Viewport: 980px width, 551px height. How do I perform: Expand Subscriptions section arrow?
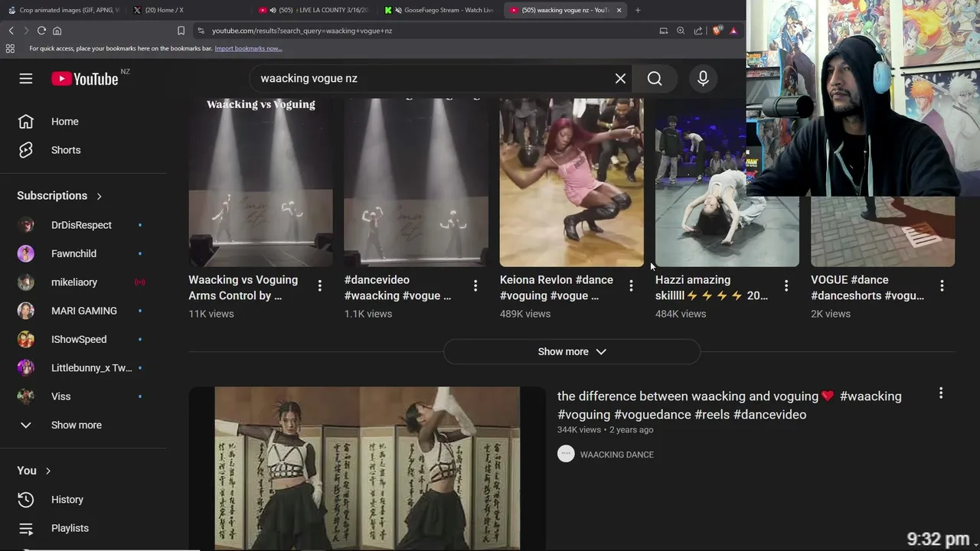pyautogui.click(x=99, y=196)
